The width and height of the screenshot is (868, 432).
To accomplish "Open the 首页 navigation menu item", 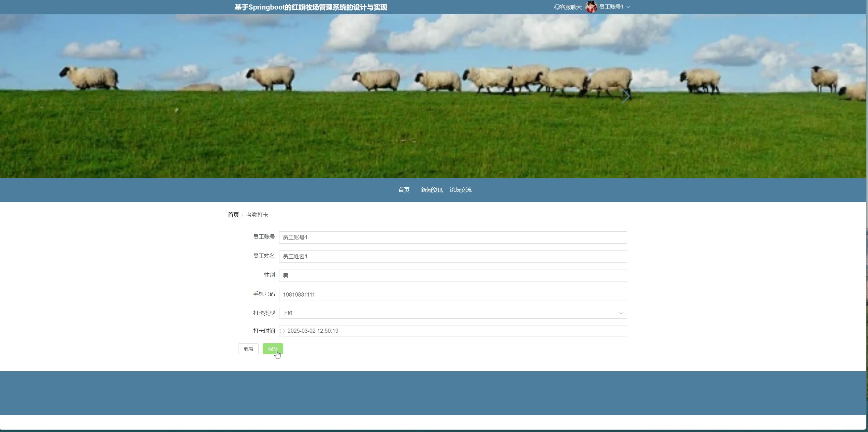I will click(x=404, y=190).
